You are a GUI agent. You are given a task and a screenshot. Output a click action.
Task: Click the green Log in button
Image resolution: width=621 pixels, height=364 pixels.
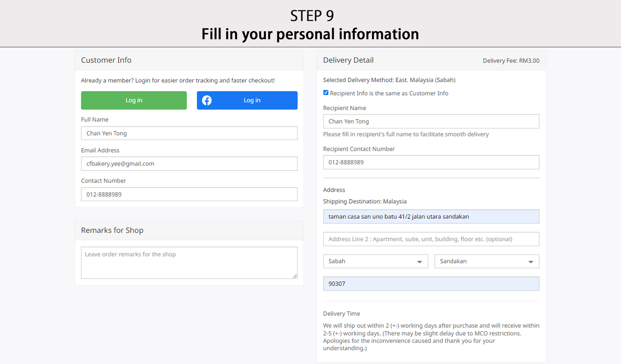(x=134, y=100)
